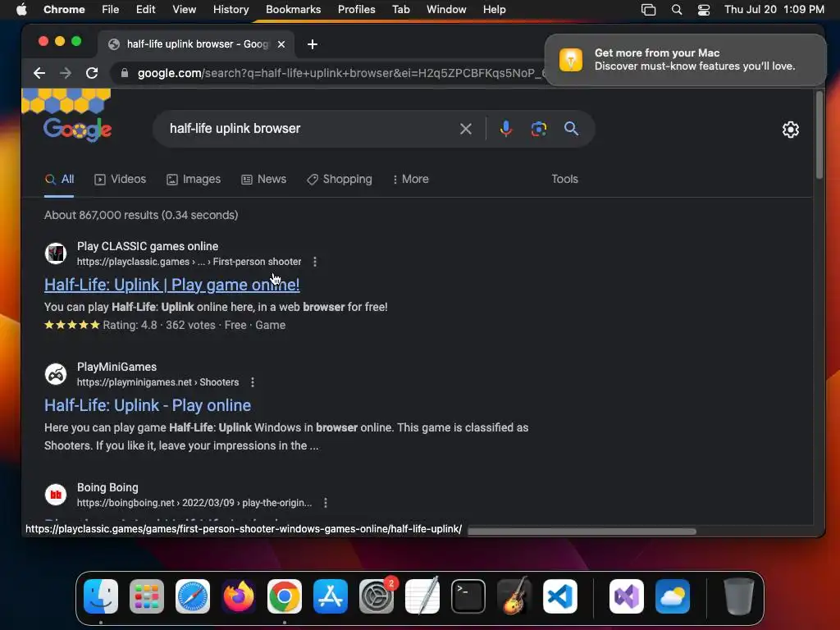The height and width of the screenshot is (630, 840).
Task: Open a new tab with the plus button
Action: coord(313,44)
